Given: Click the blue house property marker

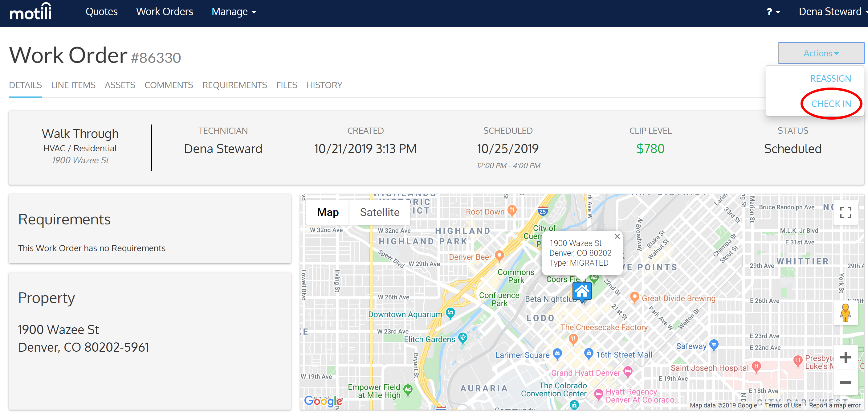Looking at the screenshot, I should (582, 292).
